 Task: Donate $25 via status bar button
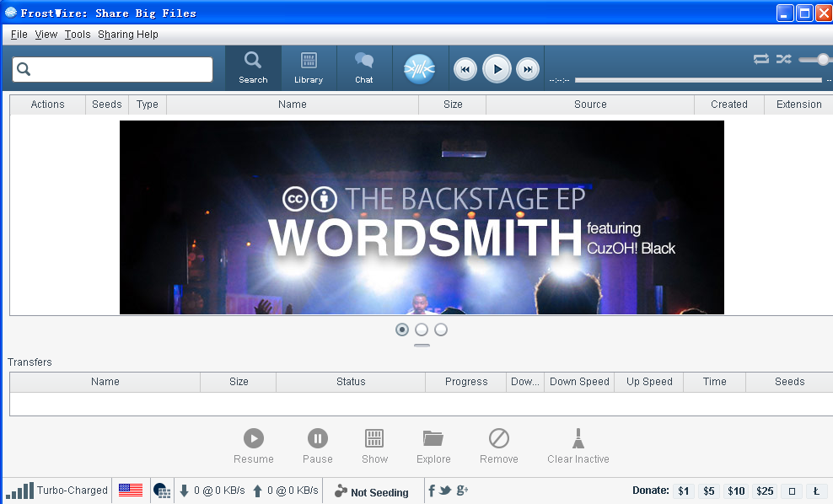pyautogui.click(x=765, y=491)
